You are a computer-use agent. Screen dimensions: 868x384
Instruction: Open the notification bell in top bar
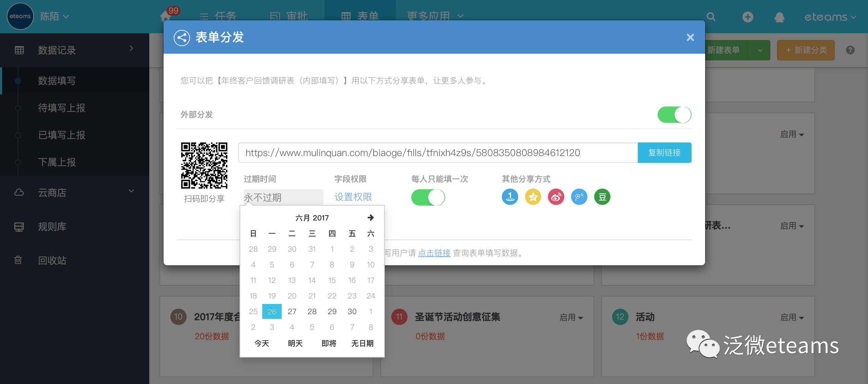point(779,17)
